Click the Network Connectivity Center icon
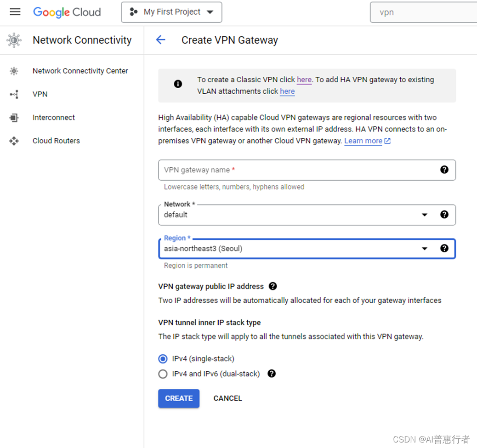This screenshot has width=477, height=448. tap(14, 71)
